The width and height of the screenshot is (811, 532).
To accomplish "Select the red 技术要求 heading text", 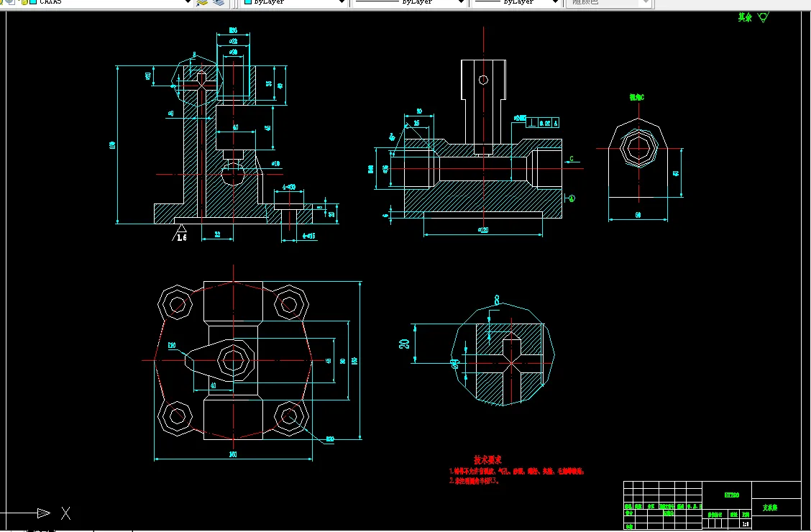I will click(487, 459).
